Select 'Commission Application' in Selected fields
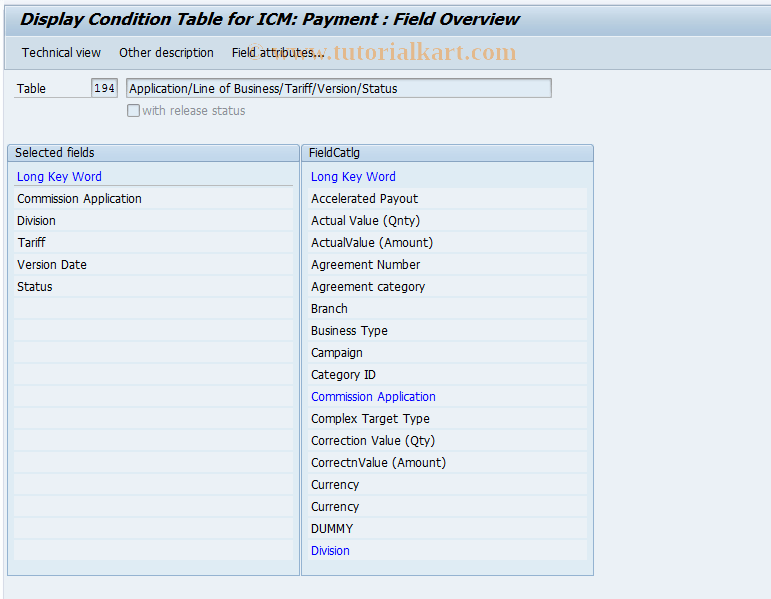 [153, 199]
